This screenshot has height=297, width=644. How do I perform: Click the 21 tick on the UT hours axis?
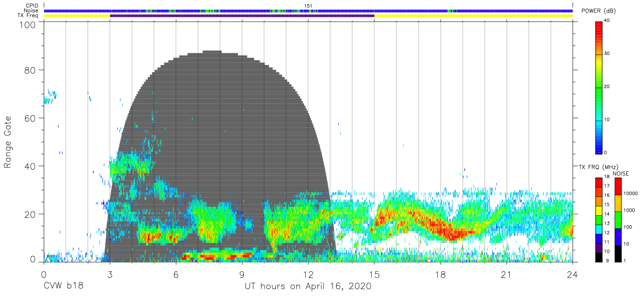[506, 274]
